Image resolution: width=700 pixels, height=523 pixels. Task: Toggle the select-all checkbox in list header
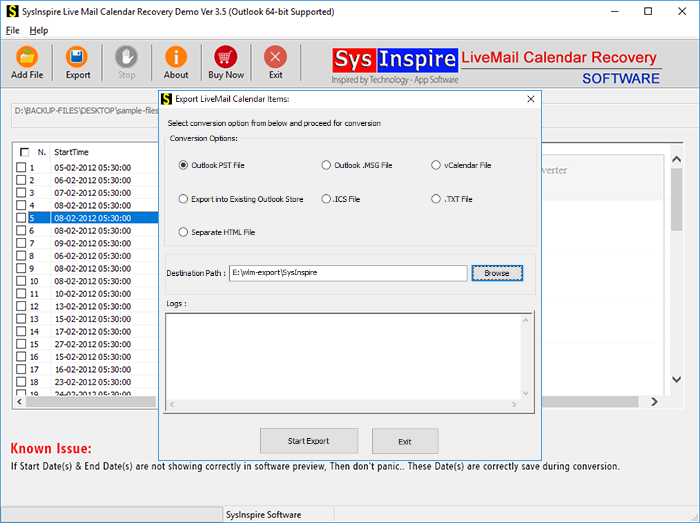pos(25,152)
